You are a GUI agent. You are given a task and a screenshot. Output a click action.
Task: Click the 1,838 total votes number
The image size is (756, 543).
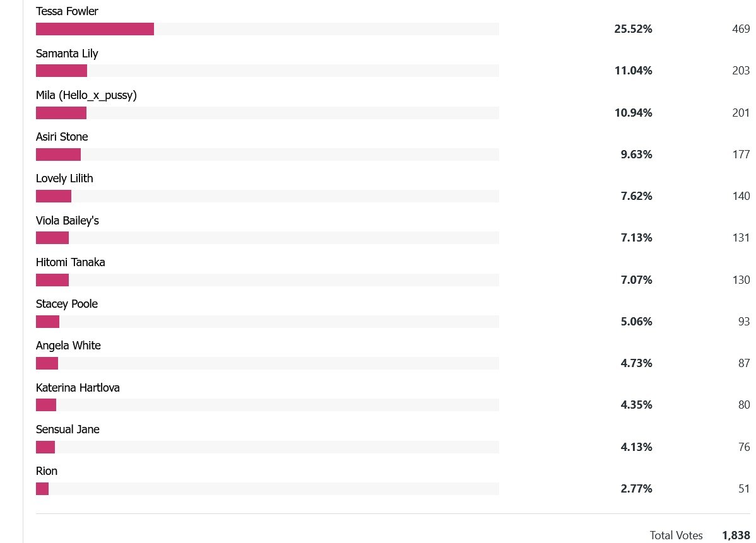[x=736, y=535]
